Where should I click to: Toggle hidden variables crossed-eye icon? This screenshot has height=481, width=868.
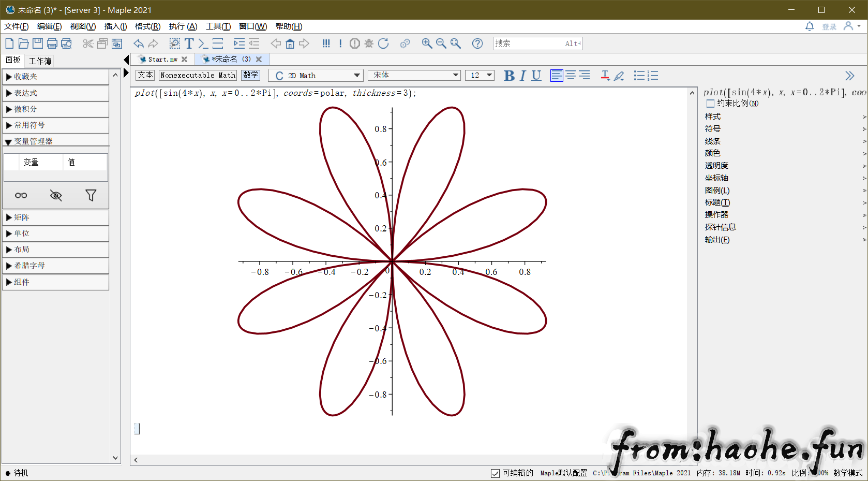pos(56,195)
